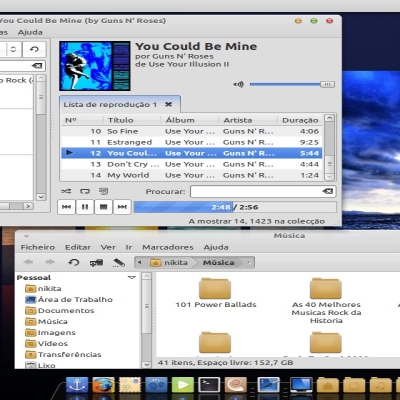Viewport: 400px width, 400px height.
Task: Open the terminal from the dock
Action: coord(209,386)
